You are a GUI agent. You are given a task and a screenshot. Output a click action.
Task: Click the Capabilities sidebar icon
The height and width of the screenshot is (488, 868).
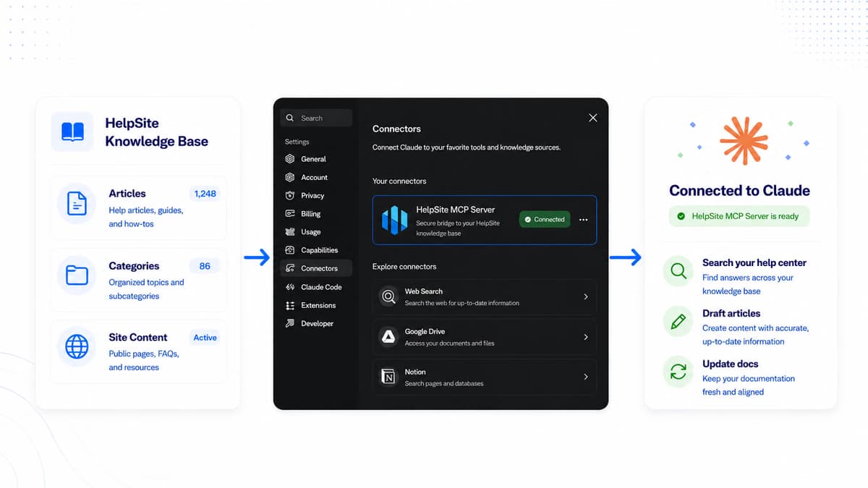click(290, 250)
